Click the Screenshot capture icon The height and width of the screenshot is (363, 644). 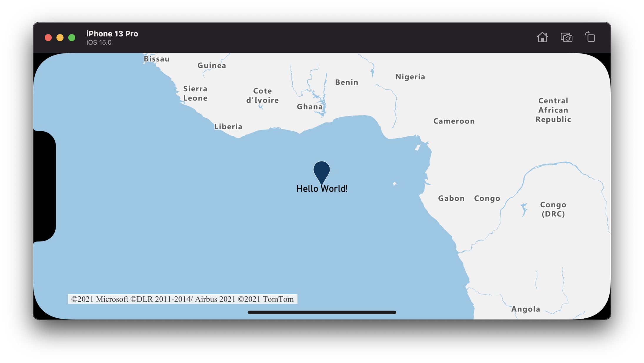[x=566, y=37]
